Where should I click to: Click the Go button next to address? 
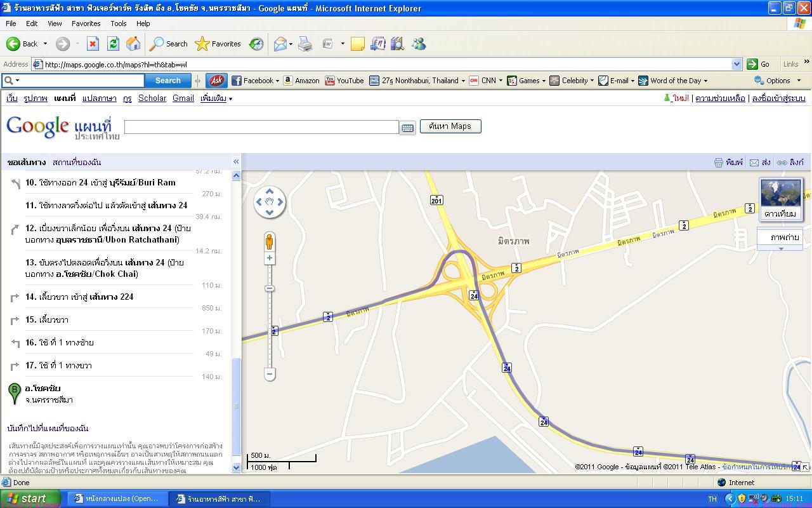(x=758, y=64)
